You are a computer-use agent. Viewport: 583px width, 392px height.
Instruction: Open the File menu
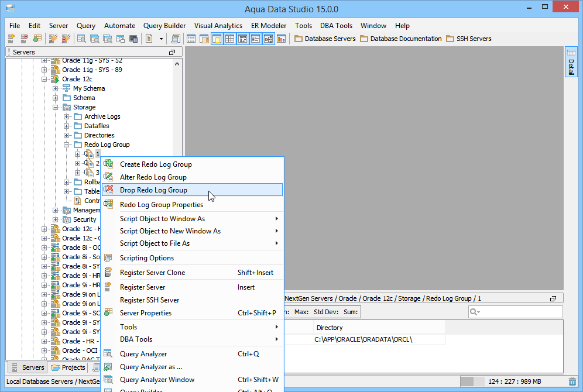pos(15,26)
